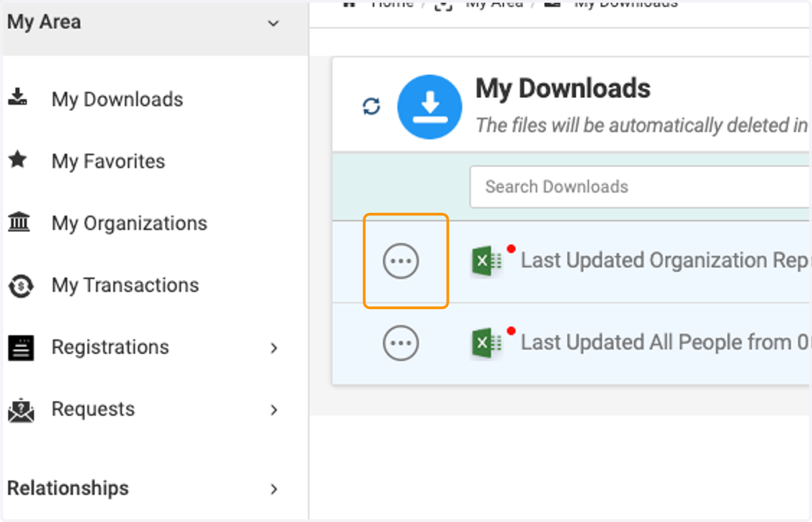
Task: Click the My Area sidebar heading
Action: pyautogui.click(x=44, y=22)
